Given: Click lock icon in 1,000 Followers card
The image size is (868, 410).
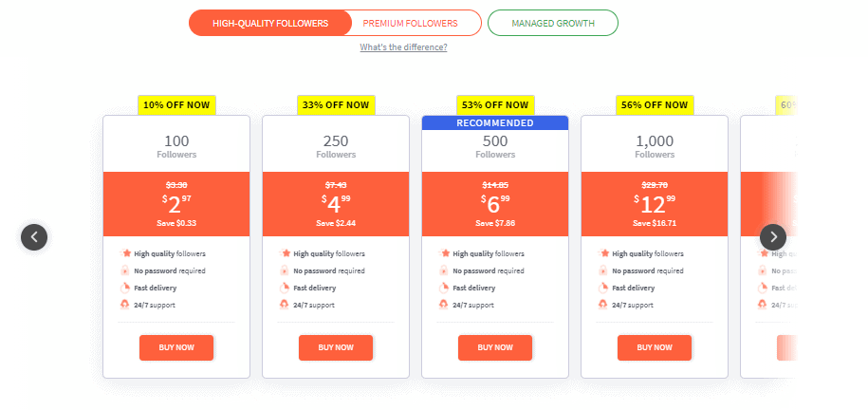Looking at the screenshot, I should 602,270.
